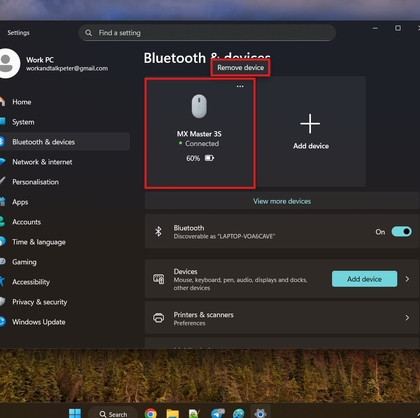The height and width of the screenshot is (418, 420).
Task: Open Telegram from the taskbar
Action: pos(217,414)
